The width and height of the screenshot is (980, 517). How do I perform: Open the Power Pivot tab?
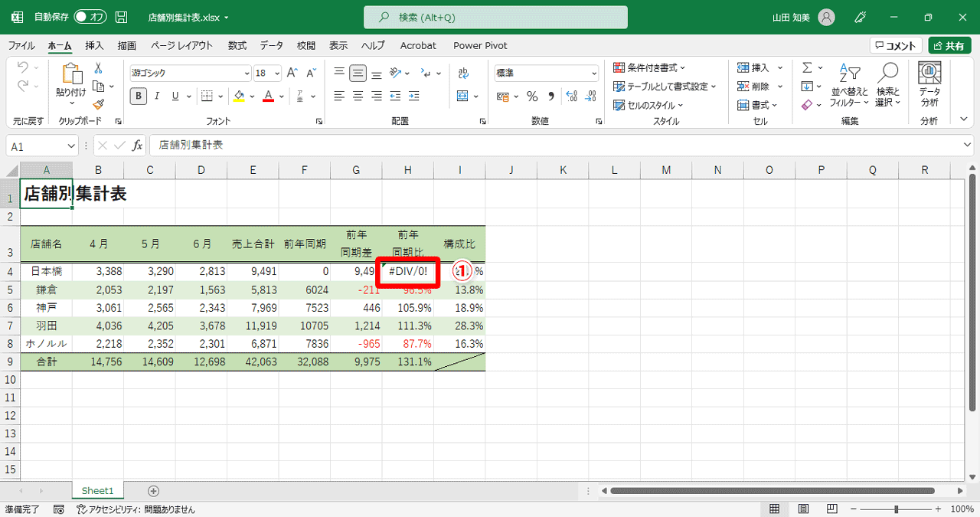pyautogui.click(x=480, y=45)
